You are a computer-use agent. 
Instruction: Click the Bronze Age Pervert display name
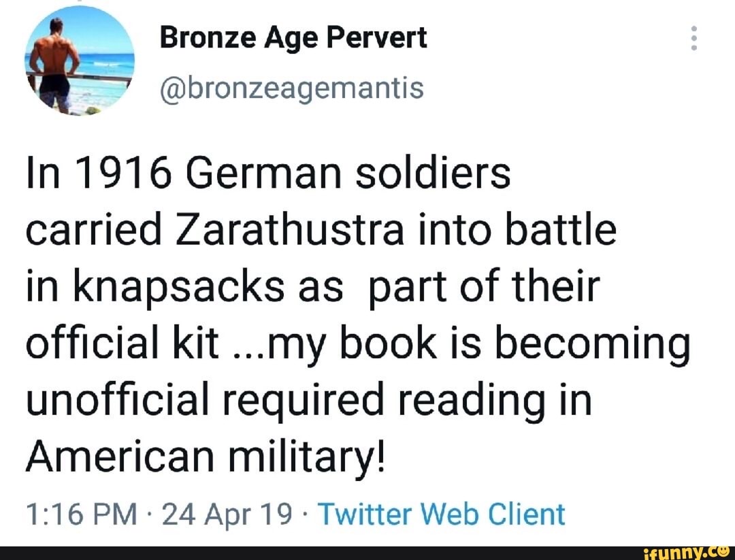coord(294,37)
